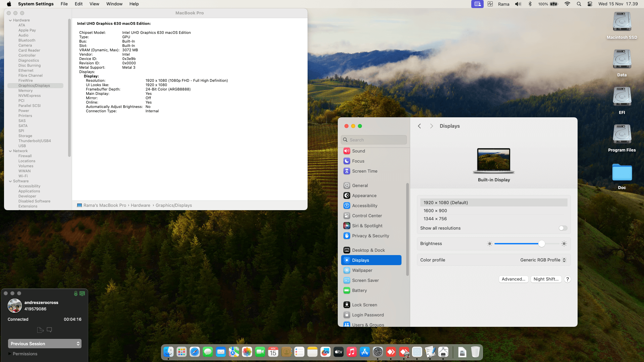This screenshot has width=644, height=362.
Task: Click the Screen Time hourglass icon
Action: (x=347, y=171)
